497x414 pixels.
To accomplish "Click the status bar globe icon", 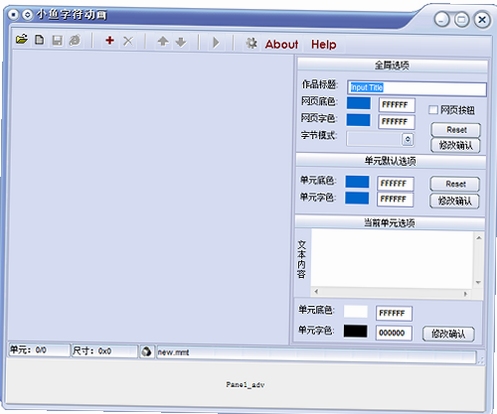I will click(x=146, y=352).
